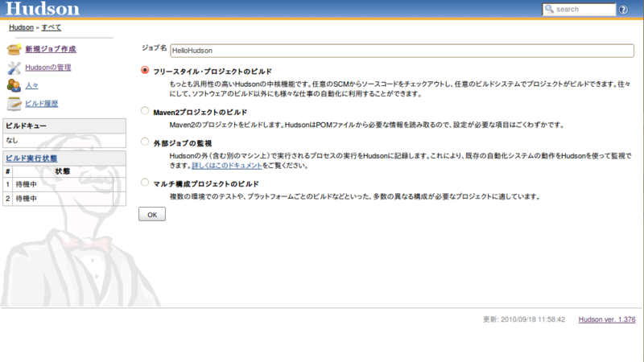Select the external job monitoring option
This screenshot has width=644, height=362.
(145, 142)
